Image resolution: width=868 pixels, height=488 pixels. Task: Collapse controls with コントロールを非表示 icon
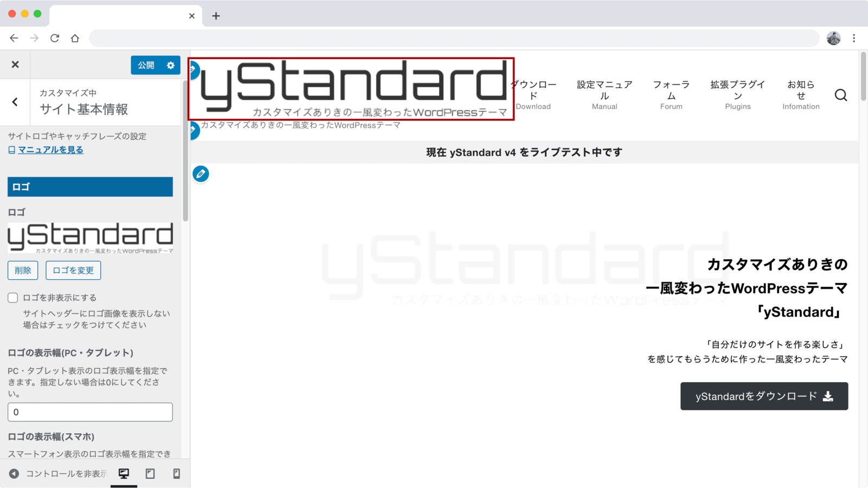point(14,473)
